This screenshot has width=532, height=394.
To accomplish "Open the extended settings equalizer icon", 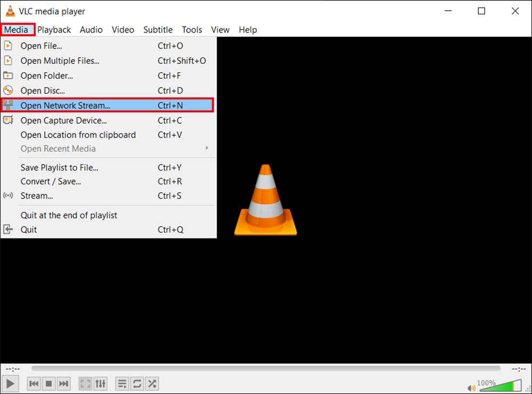I will (101, 383).
